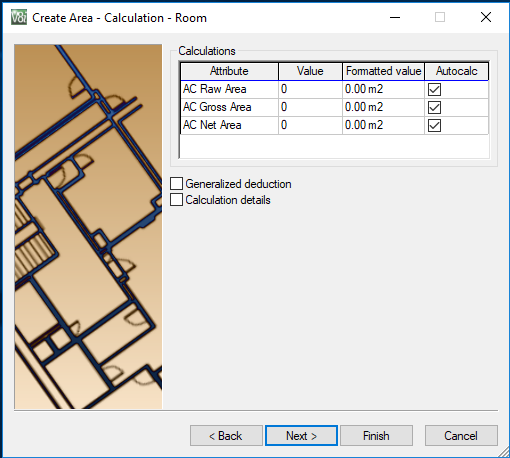The width and height of the screenshot is (510, 458).
Task: Click the Value cell of AC Raw Area
Action: (x=310, y=89)
